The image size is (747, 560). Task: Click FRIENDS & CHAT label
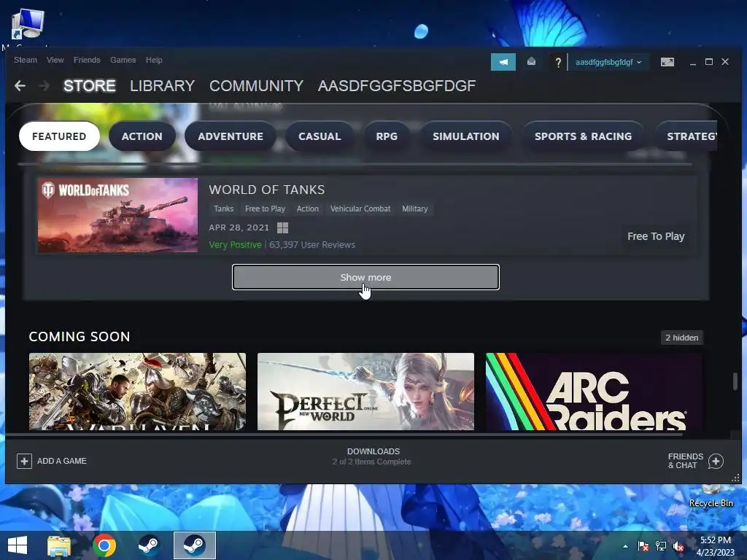point(686,461)
